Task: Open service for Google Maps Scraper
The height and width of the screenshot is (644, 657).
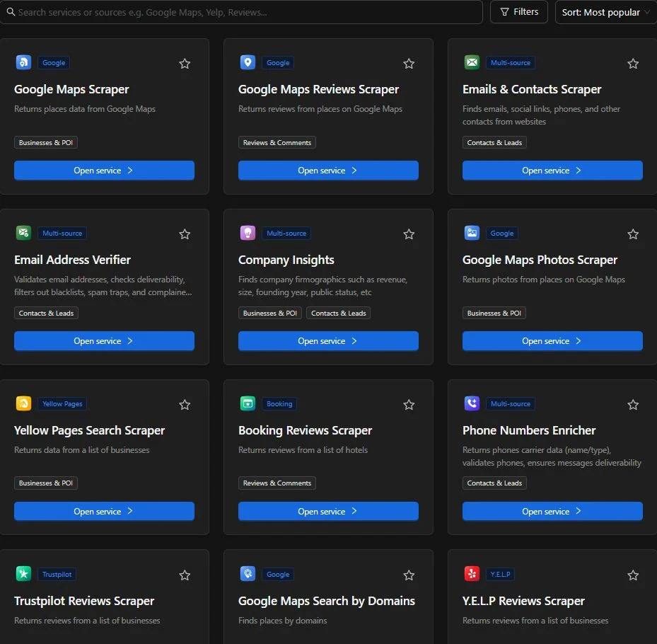Action: pyautogui.click(x=104, y=171)
